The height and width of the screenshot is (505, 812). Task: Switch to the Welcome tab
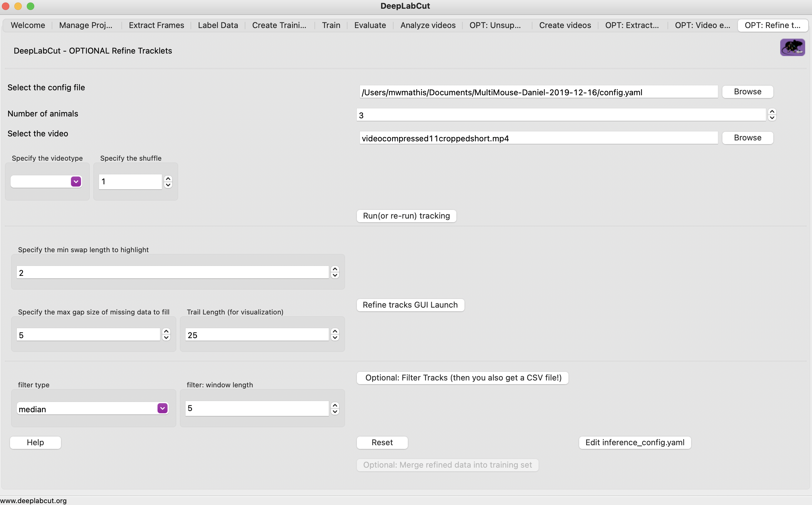click(28, 25)
